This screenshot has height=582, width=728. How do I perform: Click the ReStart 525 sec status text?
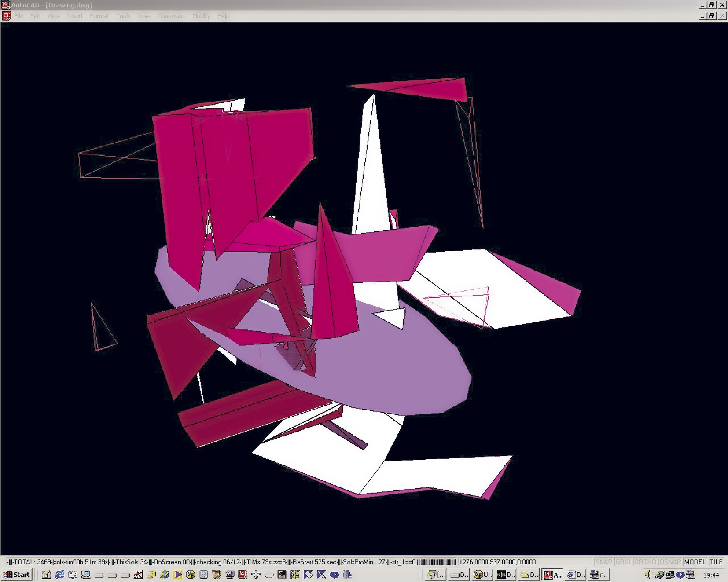click(x=314, y=562)
